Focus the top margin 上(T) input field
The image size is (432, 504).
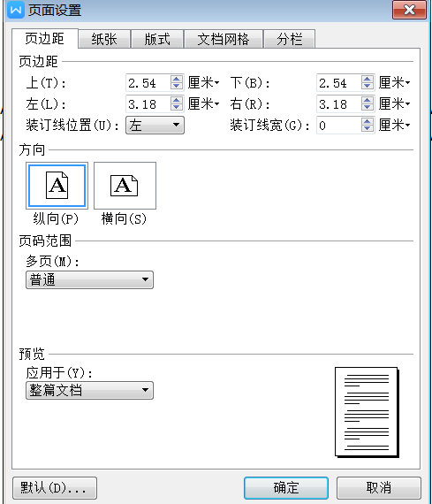pos(148,83)
